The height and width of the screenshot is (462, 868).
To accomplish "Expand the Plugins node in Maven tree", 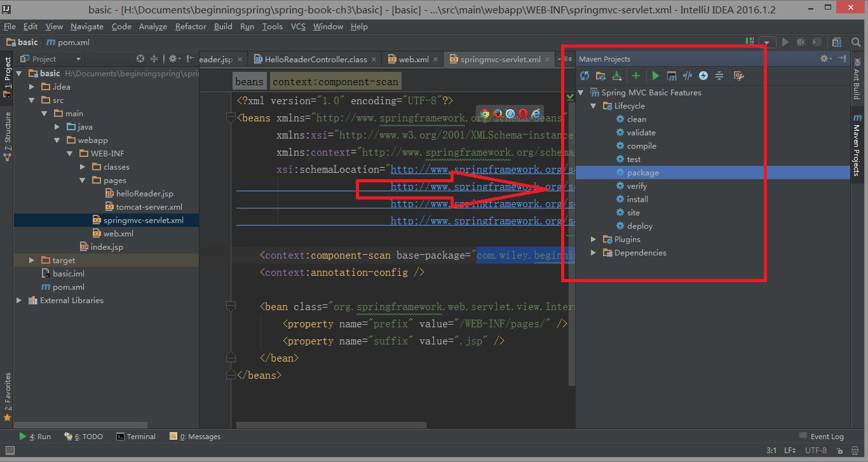I will (x=593, y=240).
